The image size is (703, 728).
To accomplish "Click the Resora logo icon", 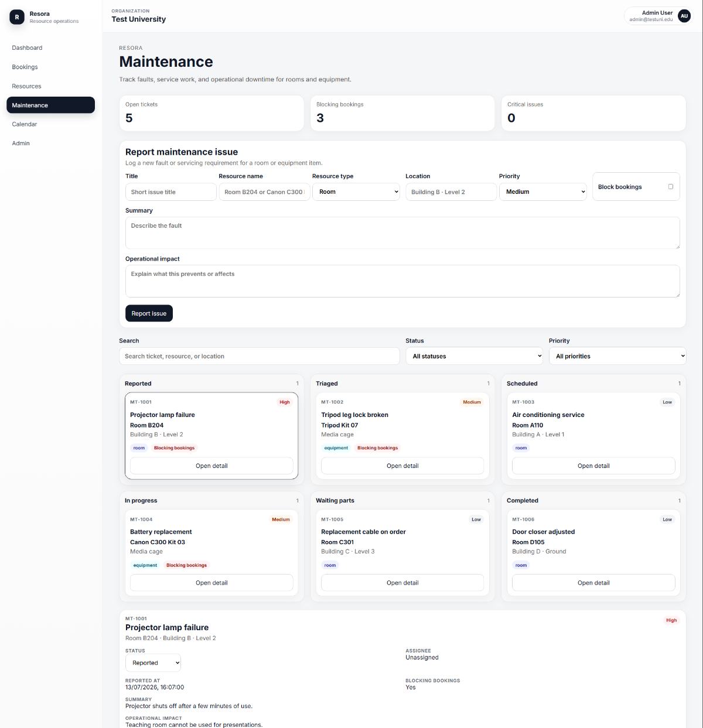I will (17, 17).
